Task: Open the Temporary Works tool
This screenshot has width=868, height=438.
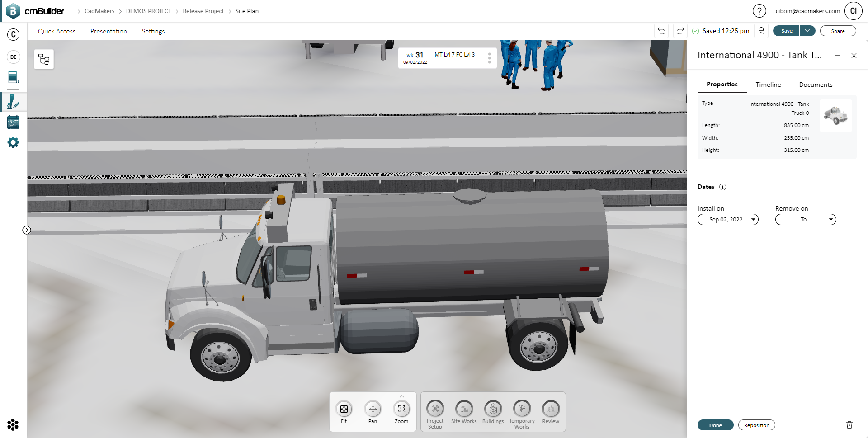Action: (x=522, y=414)
